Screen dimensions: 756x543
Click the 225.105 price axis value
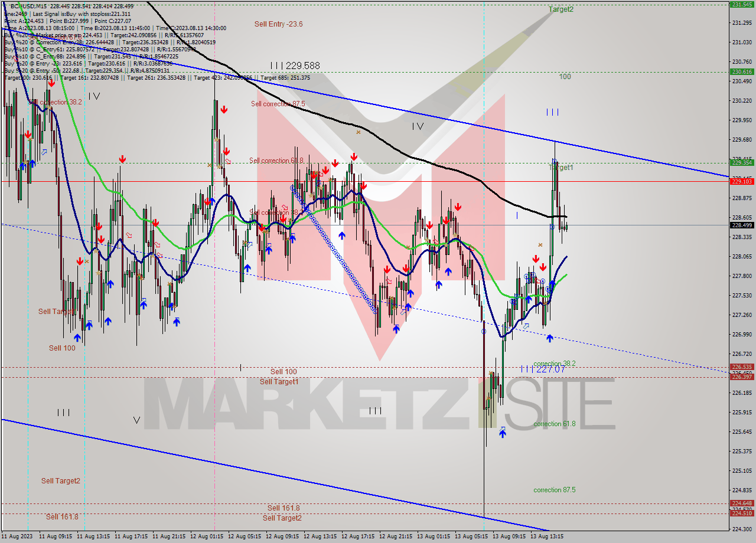(741, 471)
